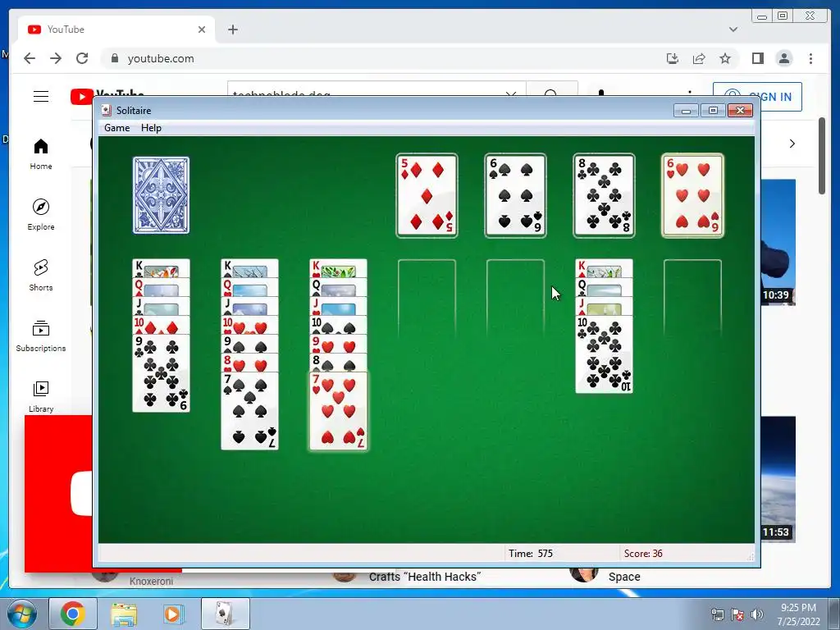Select the 10 of spades in third column

click(338, 325)
